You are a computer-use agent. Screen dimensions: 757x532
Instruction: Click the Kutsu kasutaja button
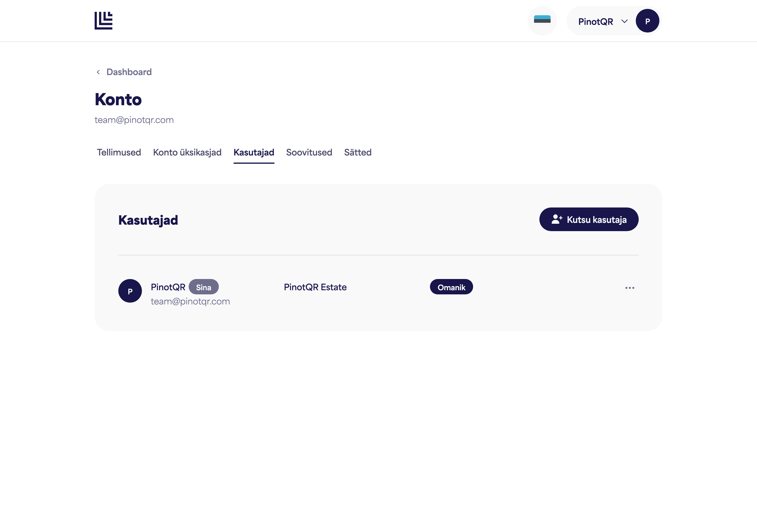point(588,220)
